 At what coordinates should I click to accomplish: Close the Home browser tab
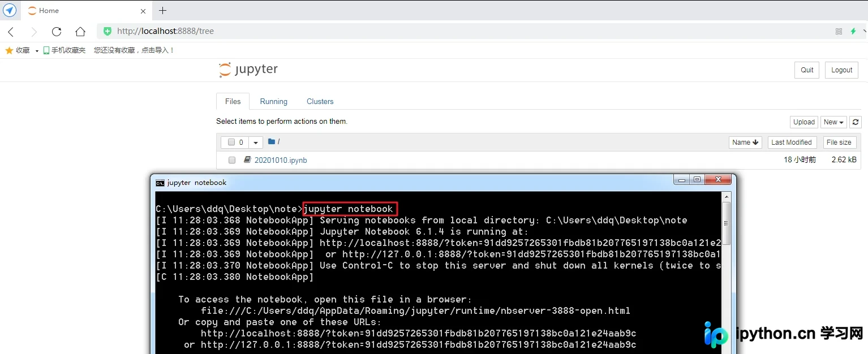[x=143, y=11]
